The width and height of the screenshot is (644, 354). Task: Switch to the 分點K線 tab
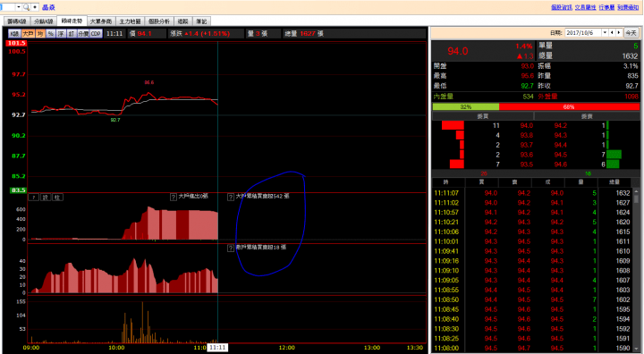(x=44, y=21)
